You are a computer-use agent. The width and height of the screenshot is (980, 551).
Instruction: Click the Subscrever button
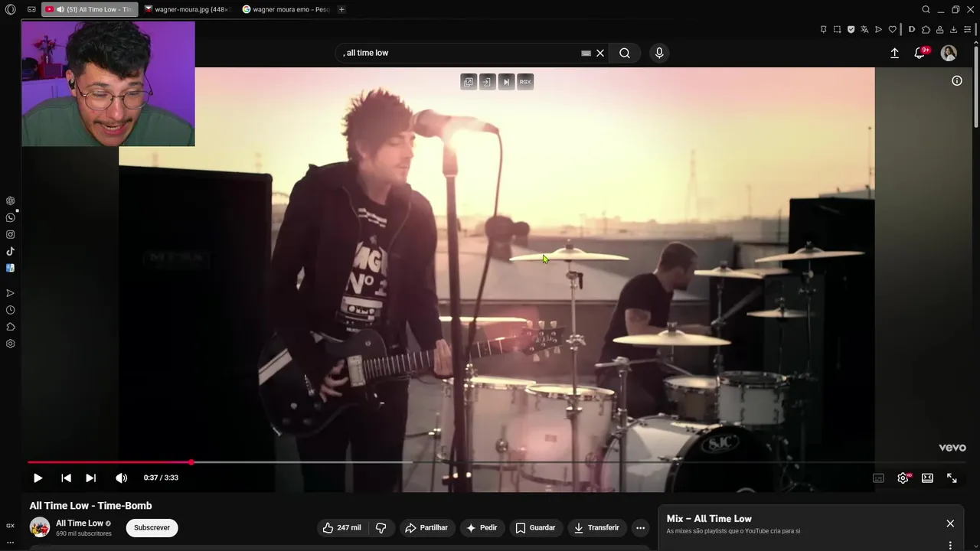[x=152, y=527]
